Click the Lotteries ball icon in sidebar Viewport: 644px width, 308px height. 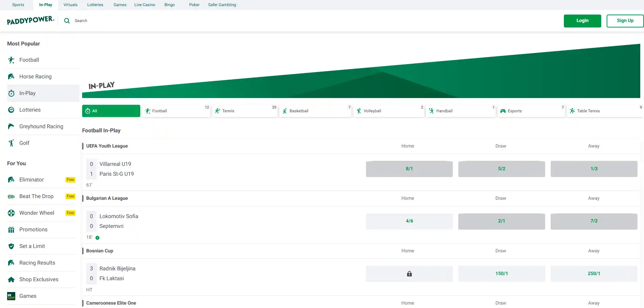(x=11, y=110)
